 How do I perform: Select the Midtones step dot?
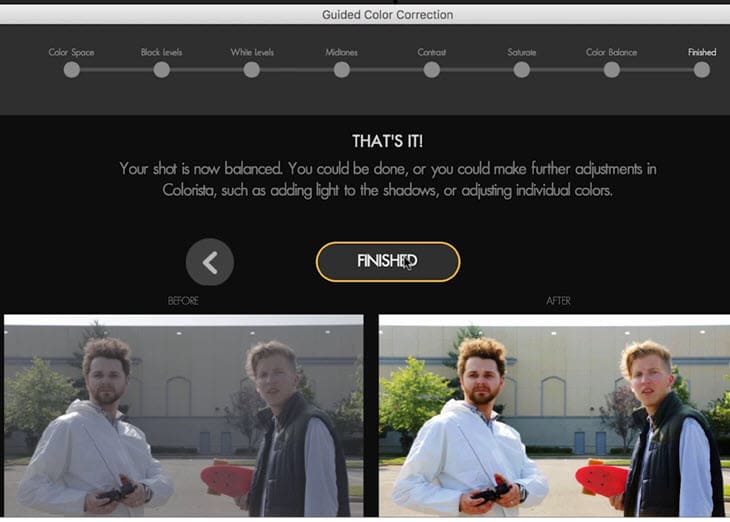tap(342, 70)
